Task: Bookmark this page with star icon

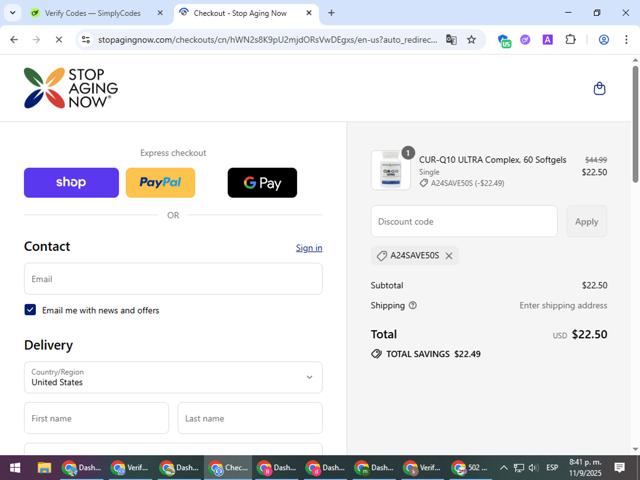Action: click(x=471, y=40)
